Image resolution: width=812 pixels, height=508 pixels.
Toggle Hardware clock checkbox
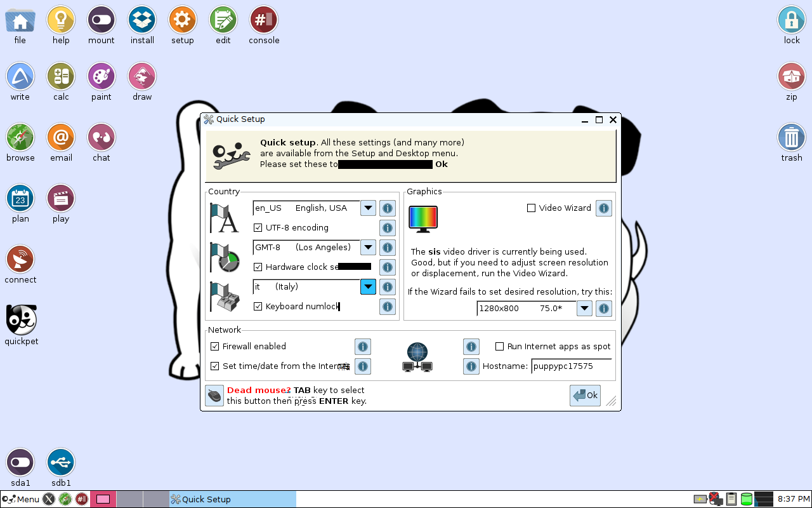(x=258, y=267)
